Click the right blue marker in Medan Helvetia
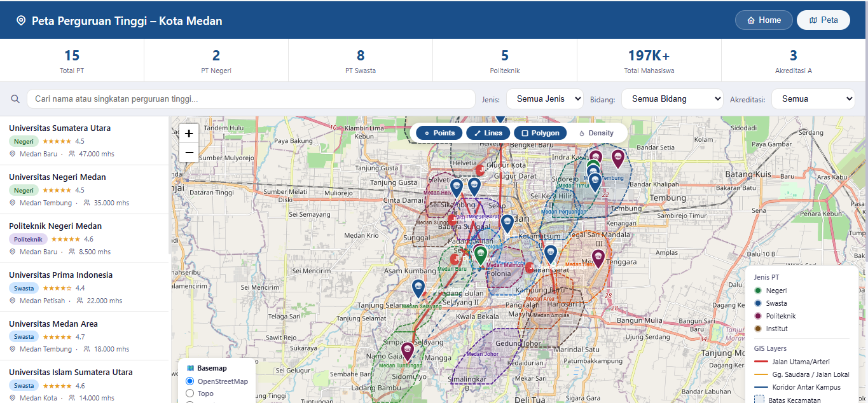The image size is (868, 403). (474, 186)
